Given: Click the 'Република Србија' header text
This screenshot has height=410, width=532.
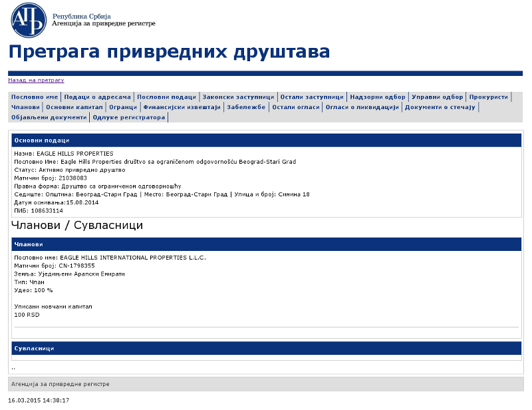Looking at the screenshot, I should [81, 16].
